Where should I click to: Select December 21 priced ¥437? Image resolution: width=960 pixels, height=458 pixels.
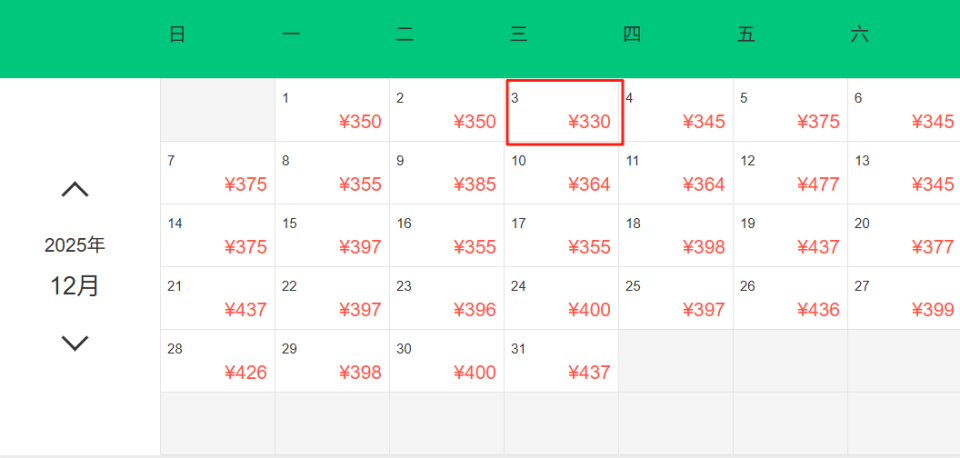pos(217,298)
